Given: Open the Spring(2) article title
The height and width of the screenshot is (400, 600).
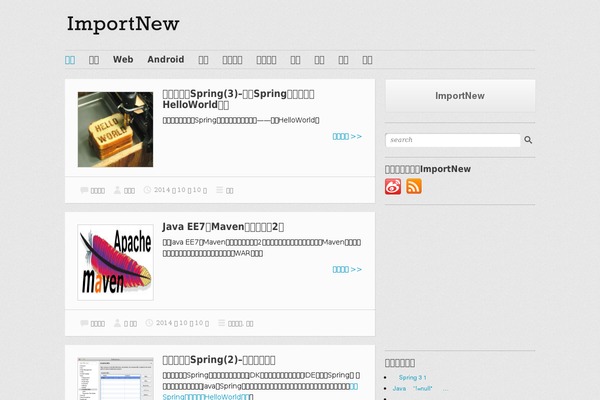Looking at the screenshot, I should (219, 360).
